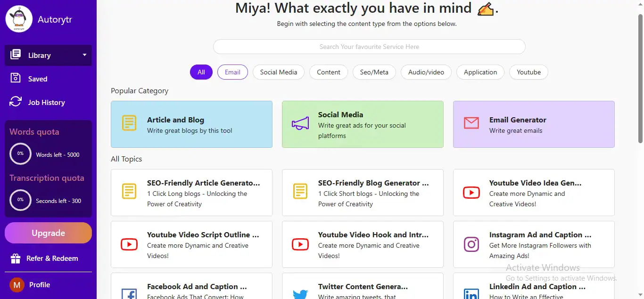Viewport: 644px width, 299px height.
Task: Open the Youtube filter tab
Action: (528, 72)
